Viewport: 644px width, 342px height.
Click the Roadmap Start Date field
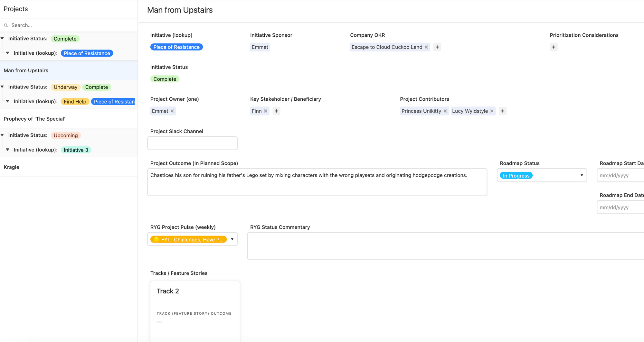coord(620,175)
